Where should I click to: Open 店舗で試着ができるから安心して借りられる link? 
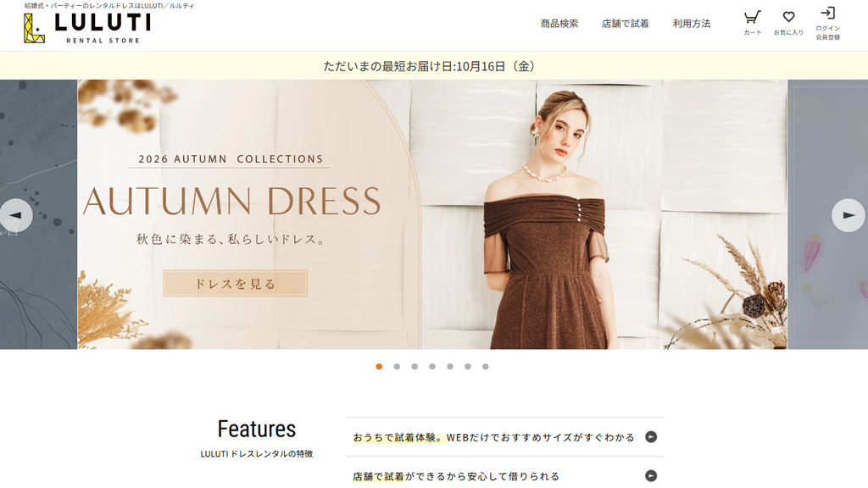504,476
